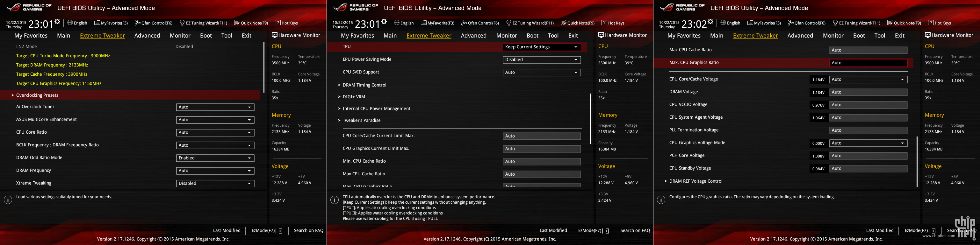
Task: Click the DRAM Voltage Auto field
Action: [x=868, y=92]
